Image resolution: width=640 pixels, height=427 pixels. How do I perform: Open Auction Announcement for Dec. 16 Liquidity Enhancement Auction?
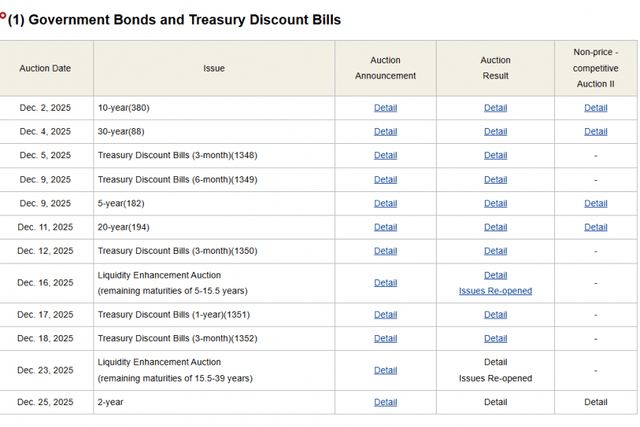tap(385, 283)
